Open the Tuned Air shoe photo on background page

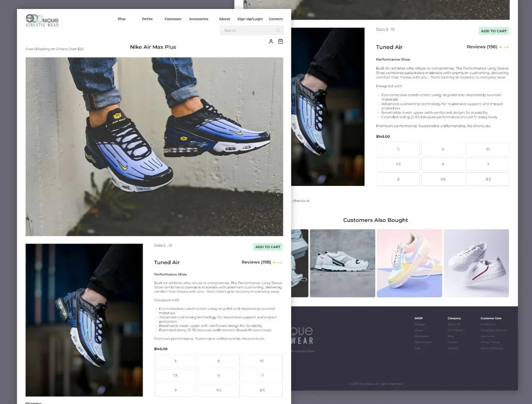click(328, 107)
